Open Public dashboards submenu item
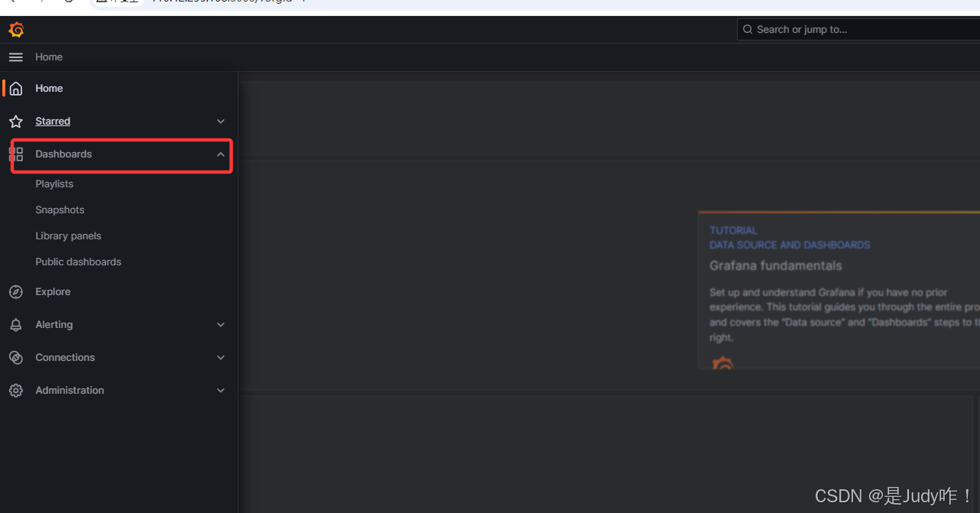Image resolution: width=980 pixels, height=513 pixels. point(78,262)
